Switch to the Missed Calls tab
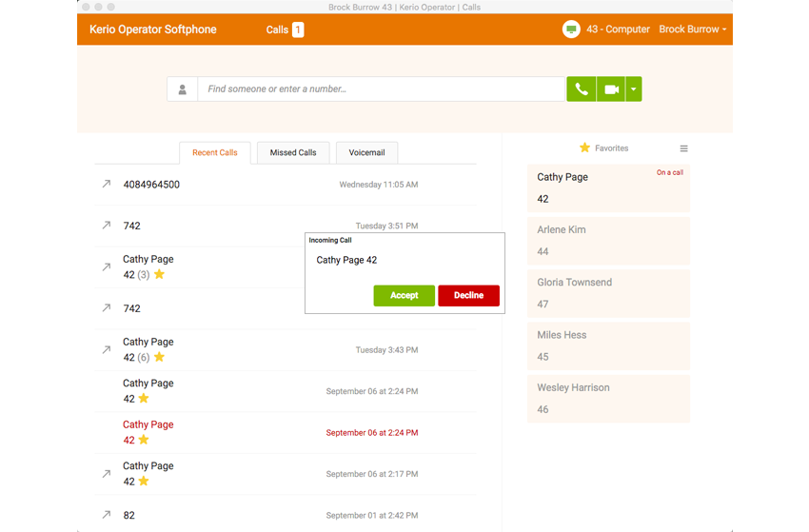The height and width of the screenshot is (532, 809). [x=293, y=152]
